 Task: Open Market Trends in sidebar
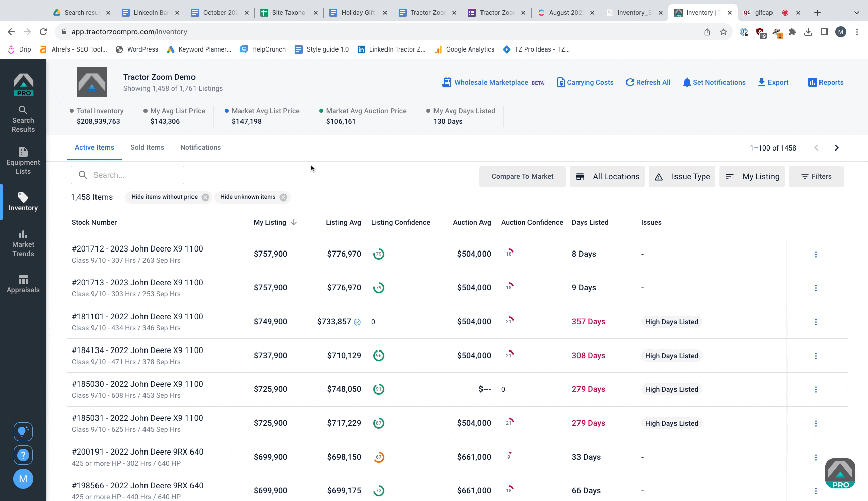(x=23, y=243)
